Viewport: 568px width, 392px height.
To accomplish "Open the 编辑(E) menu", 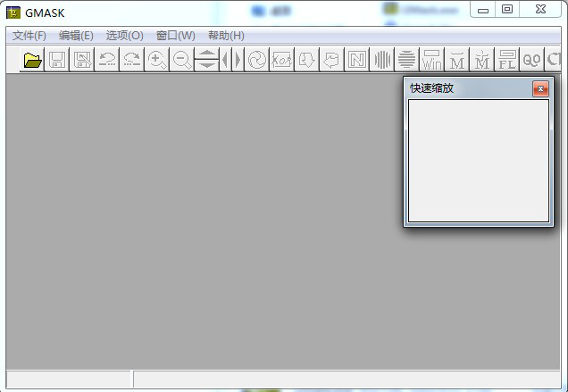I will 76,36.
